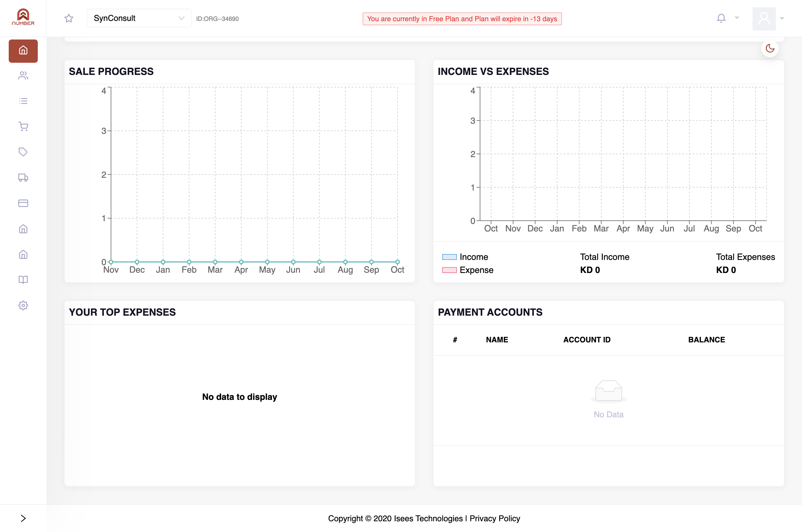Open notifications bell icon
802x532 pixels.
pyautogui.click(x=721, y=18)
